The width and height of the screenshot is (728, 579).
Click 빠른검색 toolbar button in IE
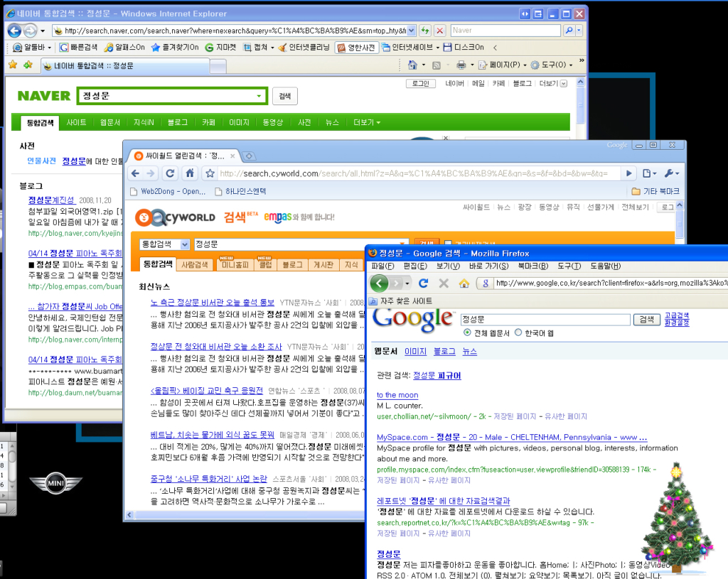[78, 48]
